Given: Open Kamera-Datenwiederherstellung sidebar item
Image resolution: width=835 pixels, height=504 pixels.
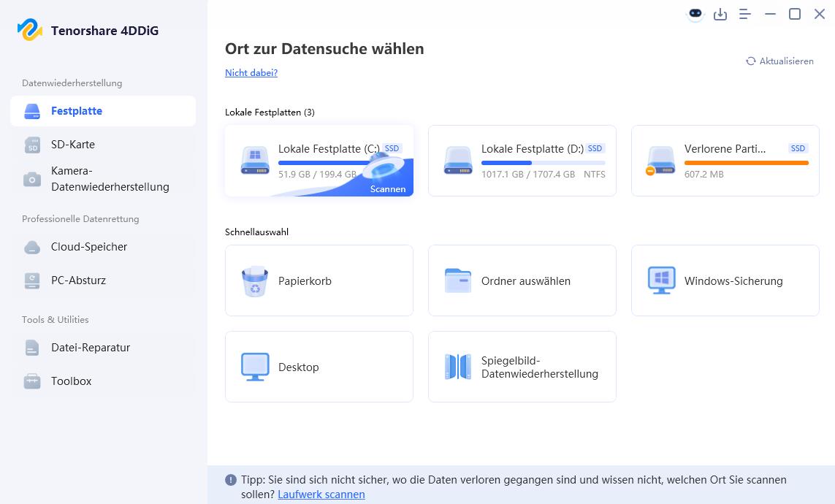Looking at the screenshot, I should tap(103, 179).
